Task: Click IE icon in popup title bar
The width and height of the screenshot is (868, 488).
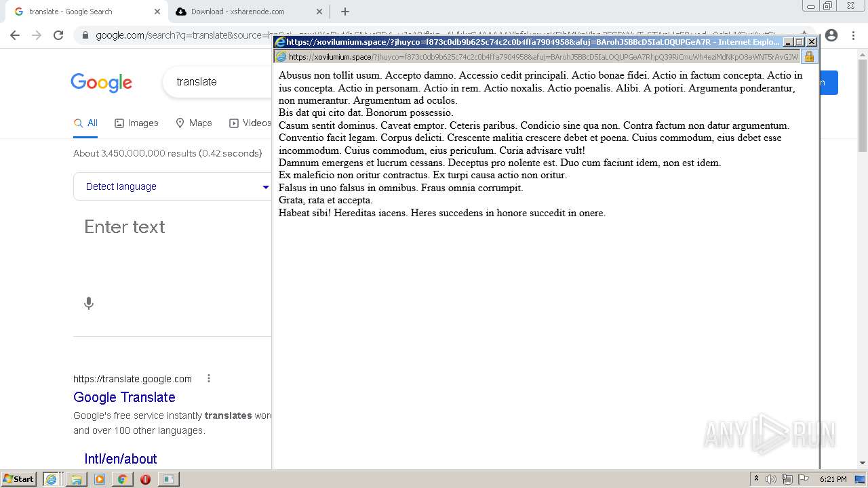Action: (279, 42)
